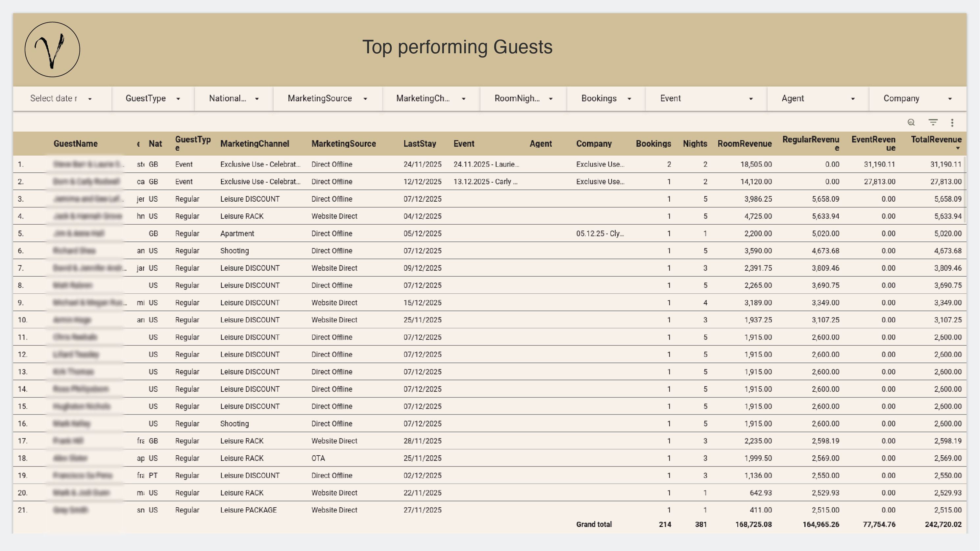
Task: Expand the MarketingSource filter dropdown
Action: click(327, 99)
